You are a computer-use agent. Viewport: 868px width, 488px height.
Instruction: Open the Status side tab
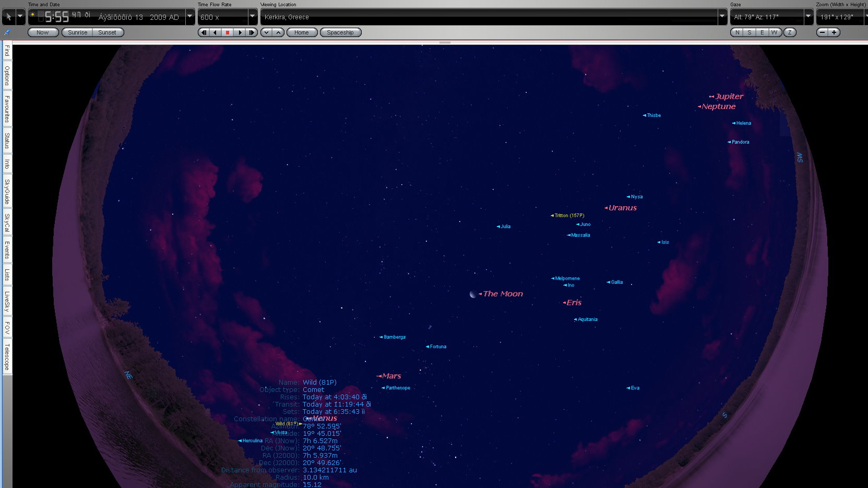click(7, 140)
